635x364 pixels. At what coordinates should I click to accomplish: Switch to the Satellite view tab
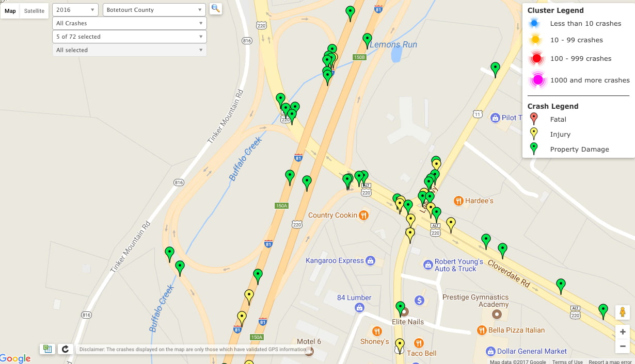[34, 10]
